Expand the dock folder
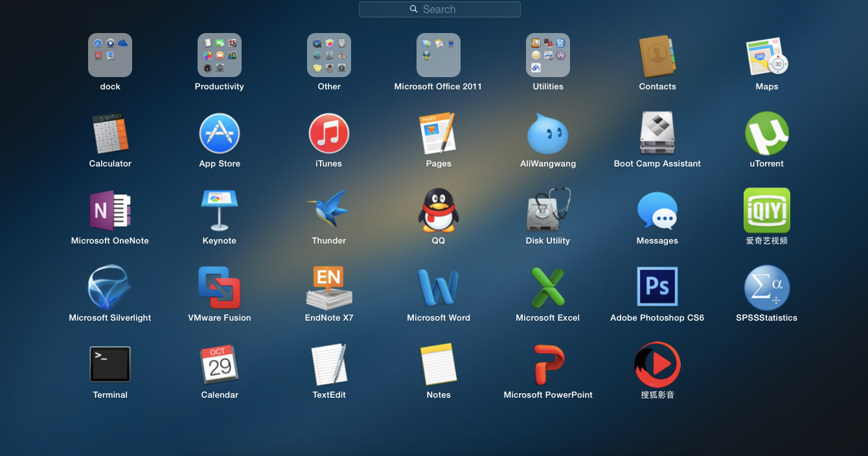868x456 pixels. point(110,56)
